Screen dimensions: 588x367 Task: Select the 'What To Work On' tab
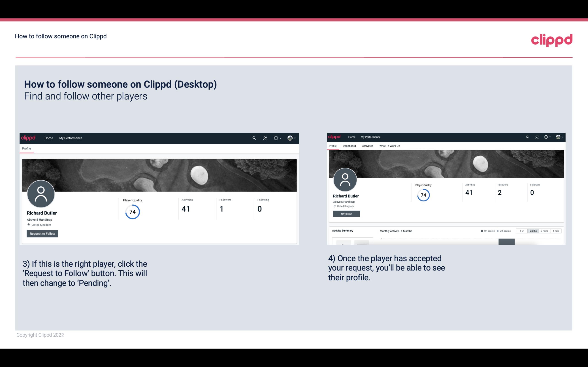tap(389, 146)
